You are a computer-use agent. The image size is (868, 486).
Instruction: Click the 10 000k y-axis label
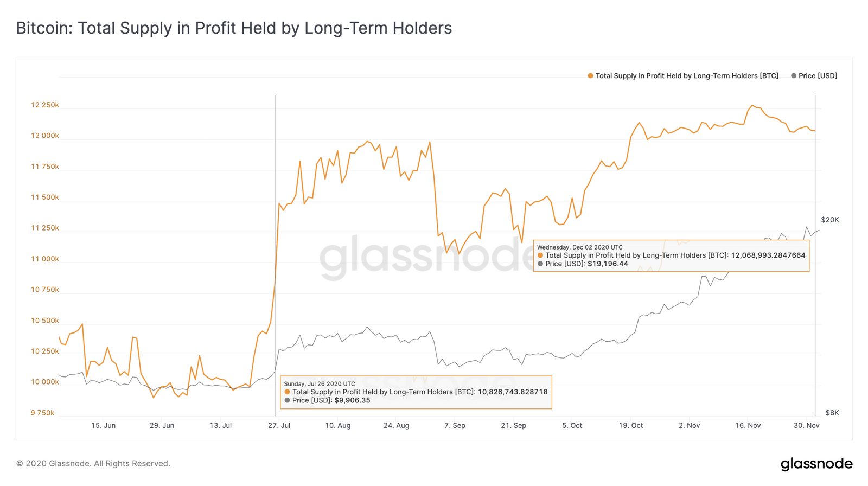pyautogui.click(x=45, y=382)
